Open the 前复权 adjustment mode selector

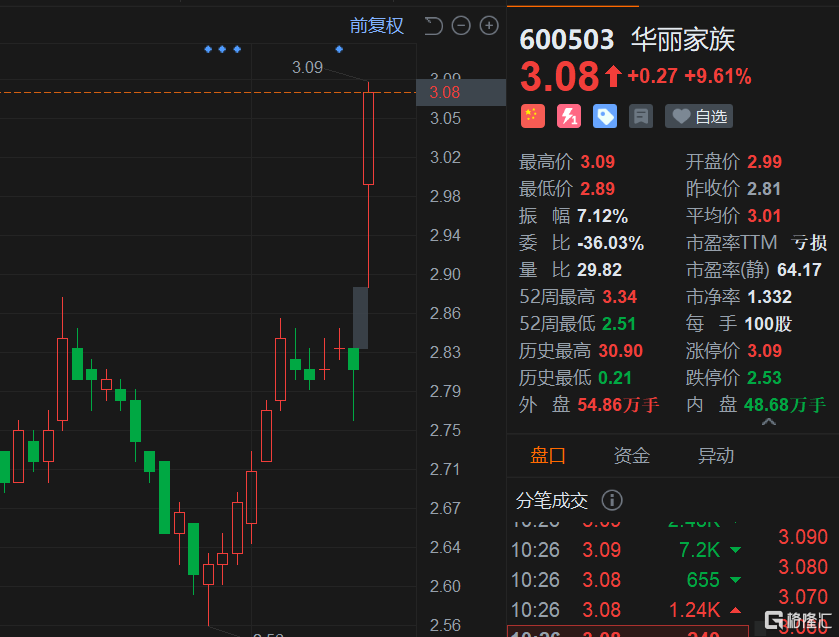(x=377, y=26)
